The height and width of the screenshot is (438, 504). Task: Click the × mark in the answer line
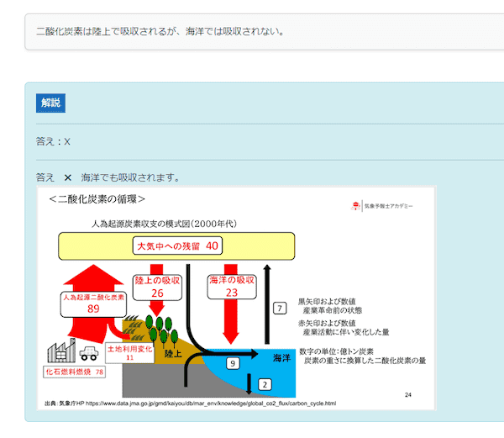[68, 178]
